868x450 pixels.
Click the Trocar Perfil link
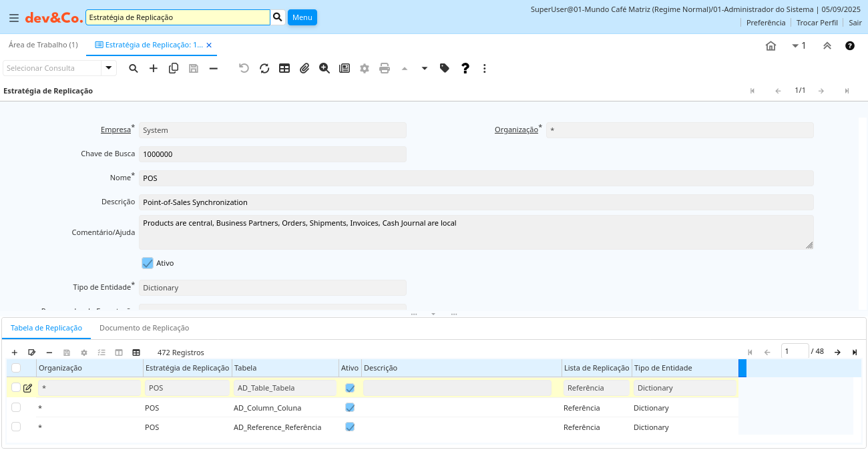click(x=817, y=23)
